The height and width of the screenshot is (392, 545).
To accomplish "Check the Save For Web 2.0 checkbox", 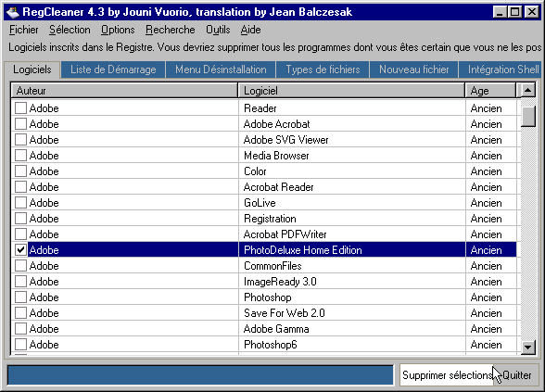I will click(20, 313).
